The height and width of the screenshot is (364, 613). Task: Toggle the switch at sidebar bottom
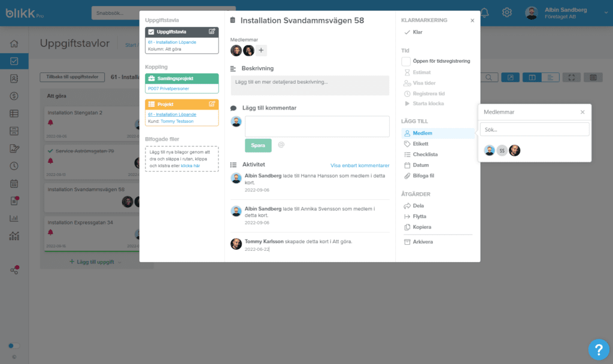(14, 345)
